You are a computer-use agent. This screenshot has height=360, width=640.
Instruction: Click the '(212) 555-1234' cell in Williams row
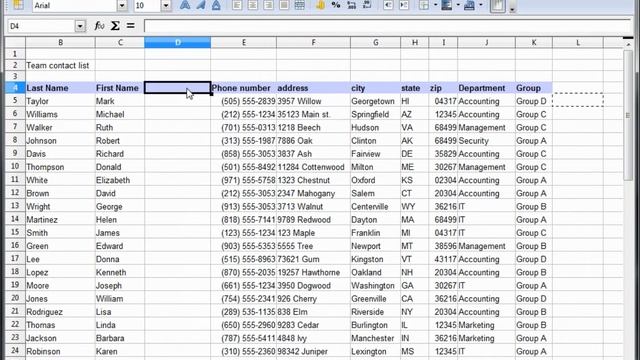(x=244, y=114)
